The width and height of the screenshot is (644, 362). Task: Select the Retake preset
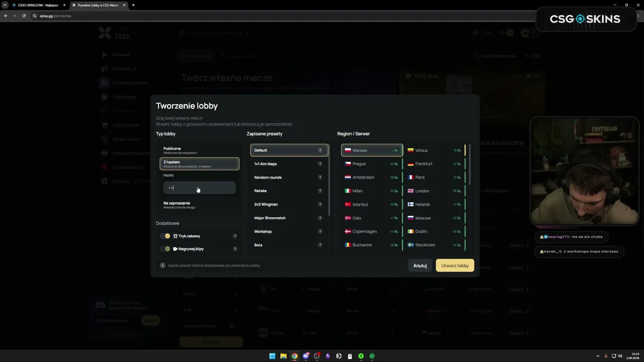289,191
